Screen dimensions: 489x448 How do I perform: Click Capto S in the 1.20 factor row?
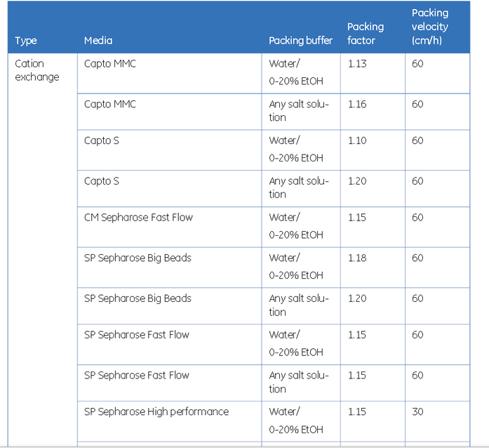[x=102, y=181]
